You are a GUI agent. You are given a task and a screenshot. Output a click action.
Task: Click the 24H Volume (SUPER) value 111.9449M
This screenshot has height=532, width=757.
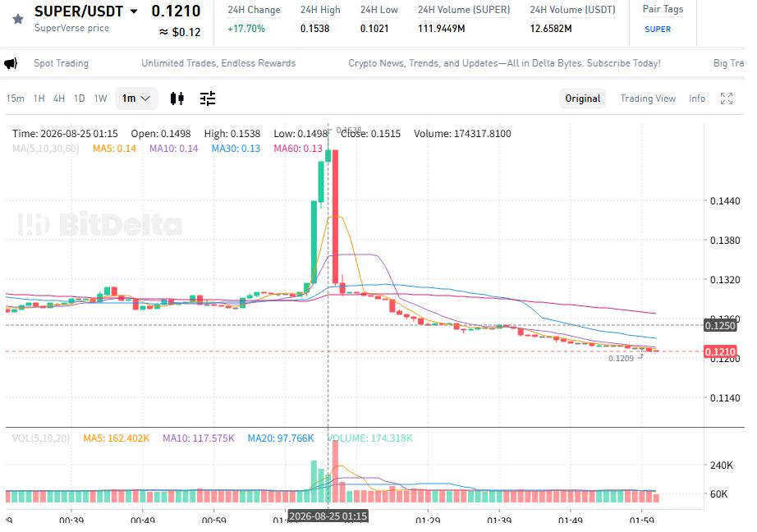(x=441, y=29)
